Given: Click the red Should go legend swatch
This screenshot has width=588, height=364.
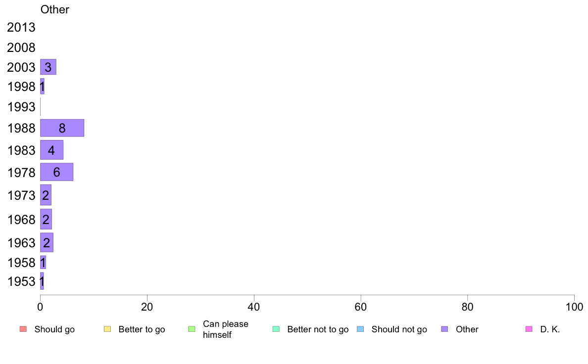Looking at the screenshot, I should 23,329.
